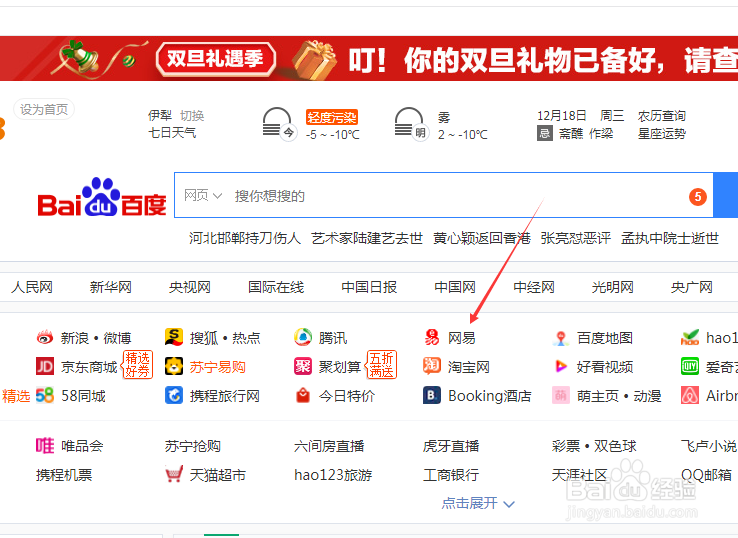
Task: Click the 精选好券 tag beside 京东商城
Action: point(137,365)
